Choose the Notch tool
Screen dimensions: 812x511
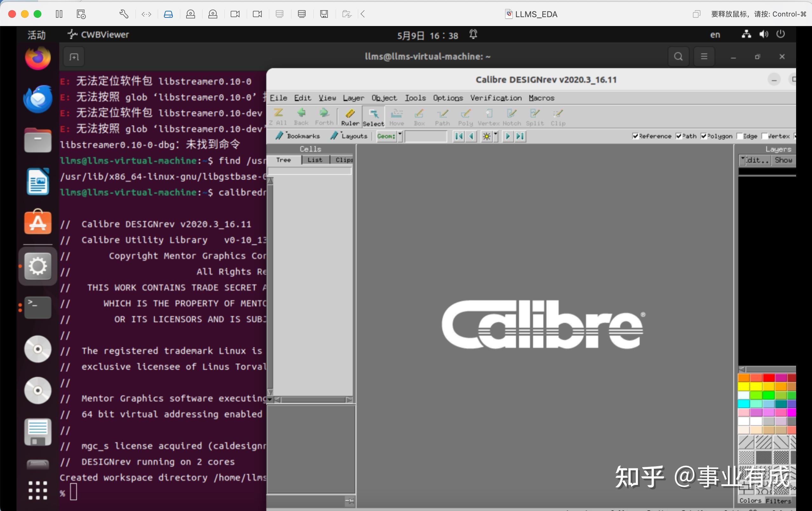pyautogui.click(x=511, y=117)
